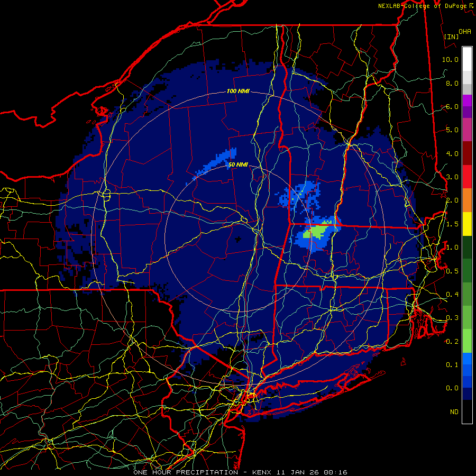Click the 50 NMI range ring label

238,164
